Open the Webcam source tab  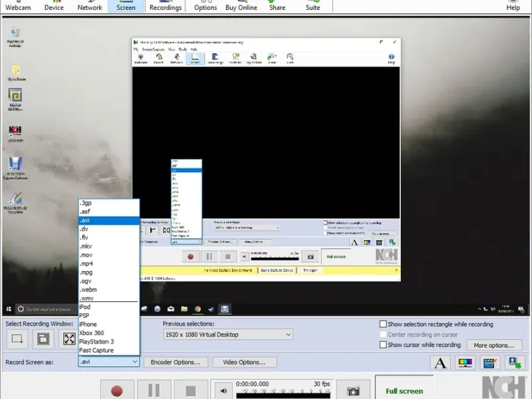[x=18, y=7]
